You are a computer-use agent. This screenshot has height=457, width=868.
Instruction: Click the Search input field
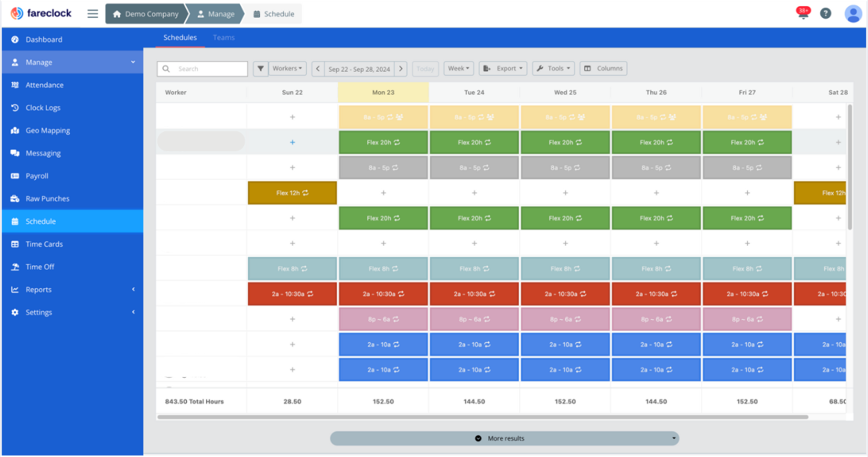tap(203, 69)
